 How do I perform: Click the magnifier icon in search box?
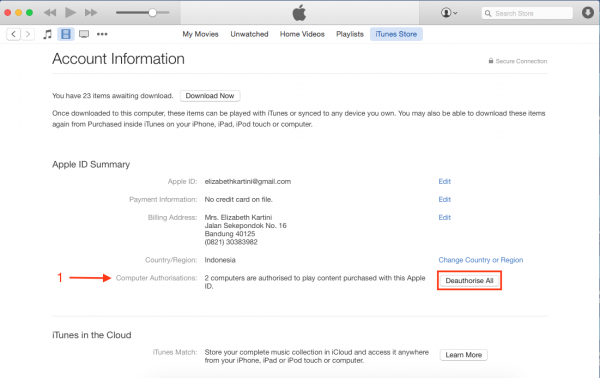[488, 13]
